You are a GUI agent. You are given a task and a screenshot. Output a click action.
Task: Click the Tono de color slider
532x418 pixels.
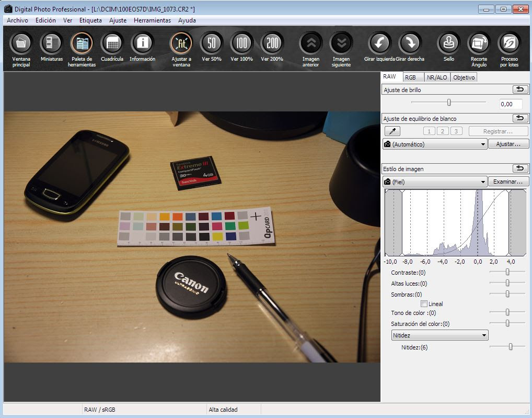click(x=507, y=312)
